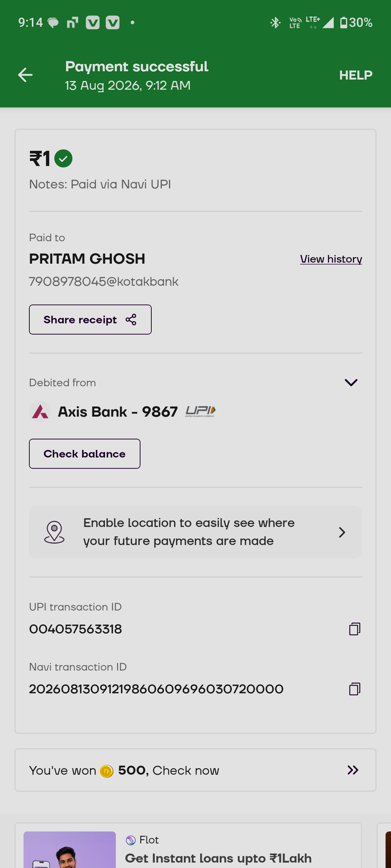This screenshot has height=868, width=391.
Task: Tap the Axis Bank logo icon
Action: click(x=40, y=412)
